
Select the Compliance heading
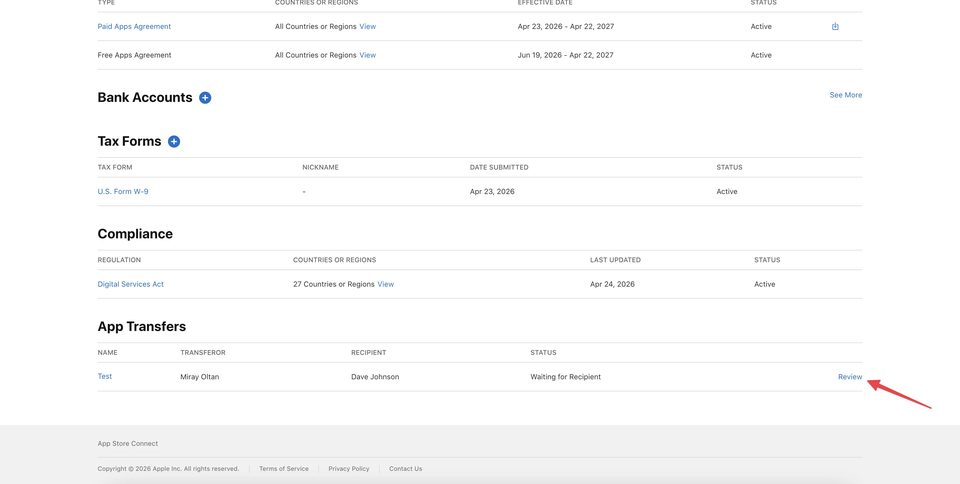coord(135,234)
